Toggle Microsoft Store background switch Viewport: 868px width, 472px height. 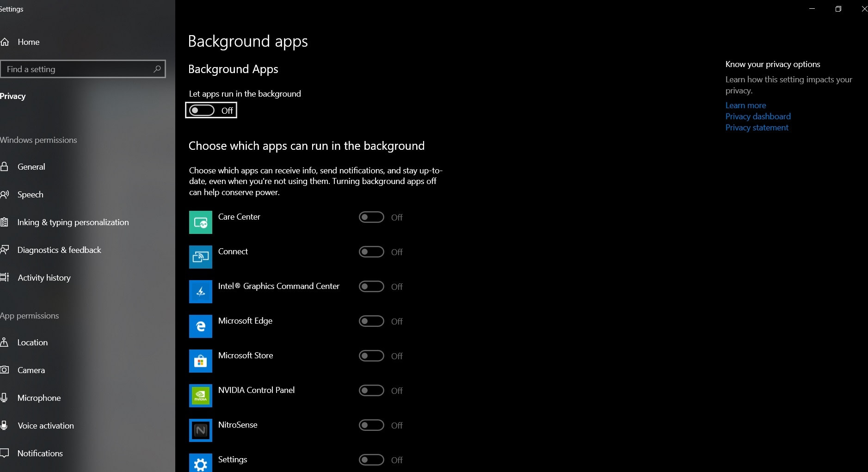371,356
